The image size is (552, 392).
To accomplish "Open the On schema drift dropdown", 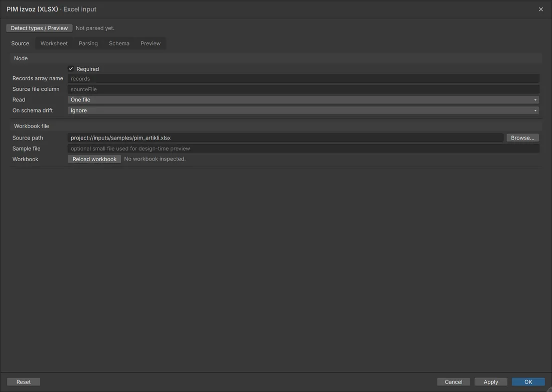I will click(303, 110).
